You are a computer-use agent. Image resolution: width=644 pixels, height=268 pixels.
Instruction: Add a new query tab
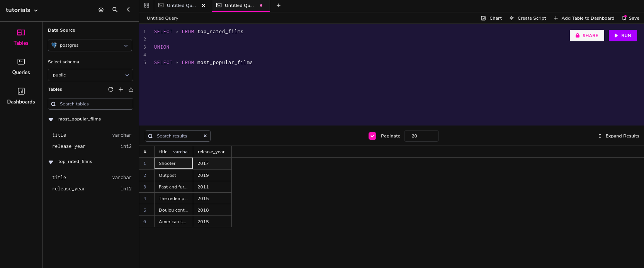279,5
